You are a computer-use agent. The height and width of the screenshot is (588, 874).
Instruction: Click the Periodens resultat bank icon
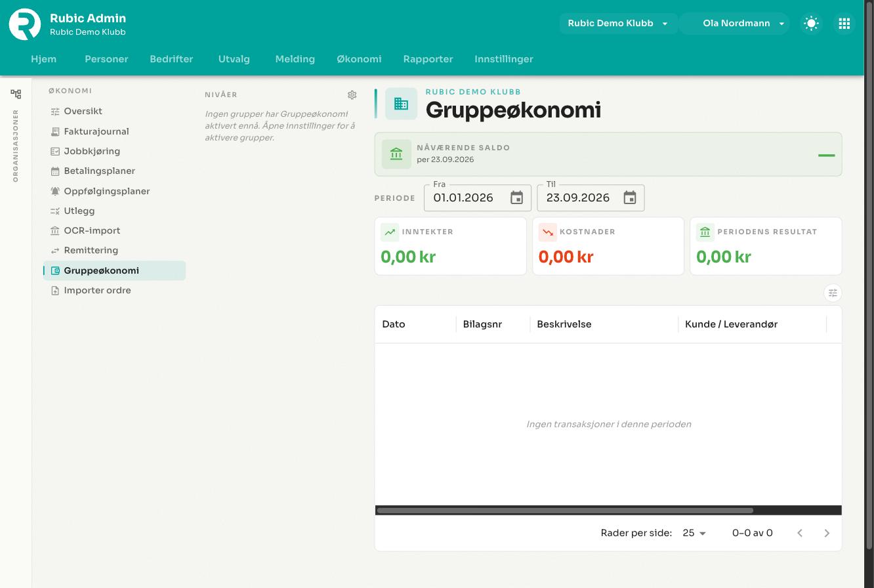click(x=705, y=232)
